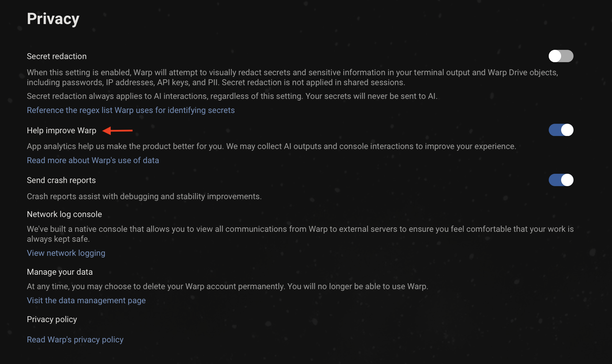612x364 pixels.
Task: Click the Help improve Warp label
Action: tap(62, 130)
